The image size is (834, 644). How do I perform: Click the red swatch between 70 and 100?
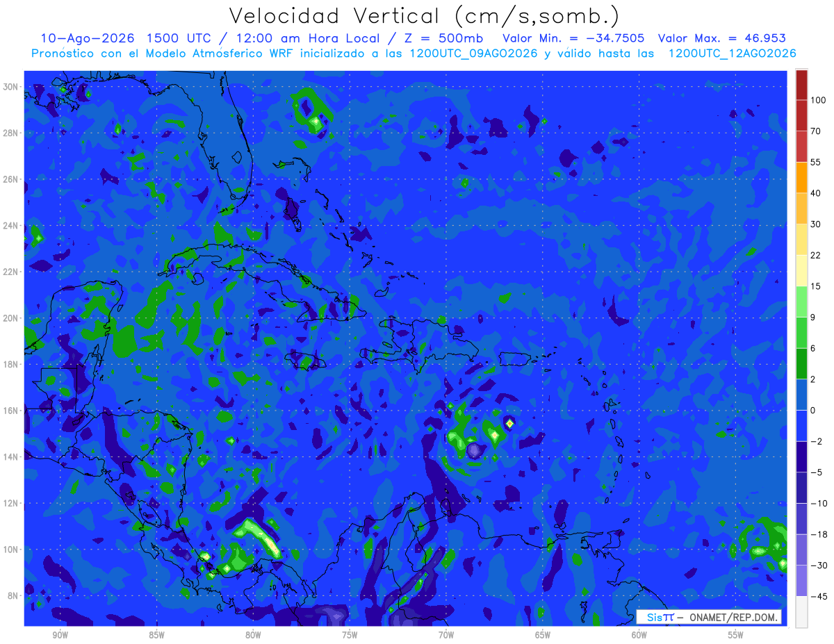801,115
